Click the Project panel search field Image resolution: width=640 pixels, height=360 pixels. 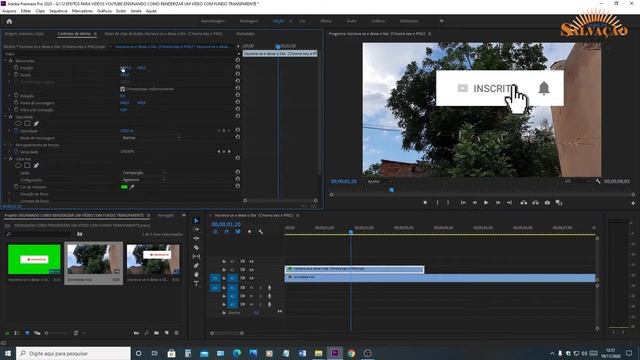(39, 234)
